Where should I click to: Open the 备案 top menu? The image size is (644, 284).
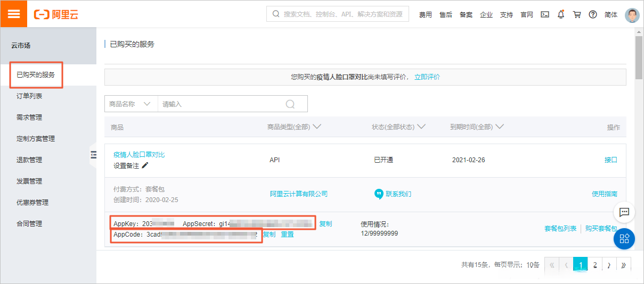pos(466,15)
